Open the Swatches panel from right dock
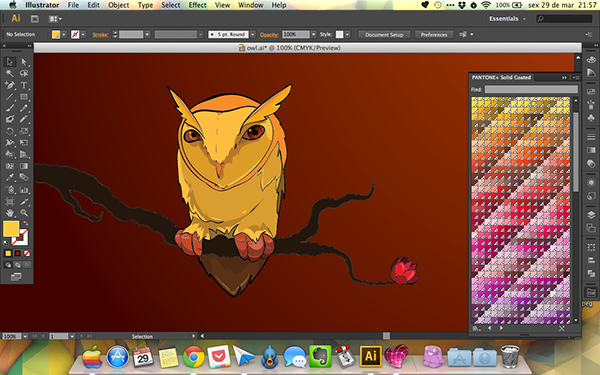The width and height of the screenshot is (600, 375). tap(591, 92)
